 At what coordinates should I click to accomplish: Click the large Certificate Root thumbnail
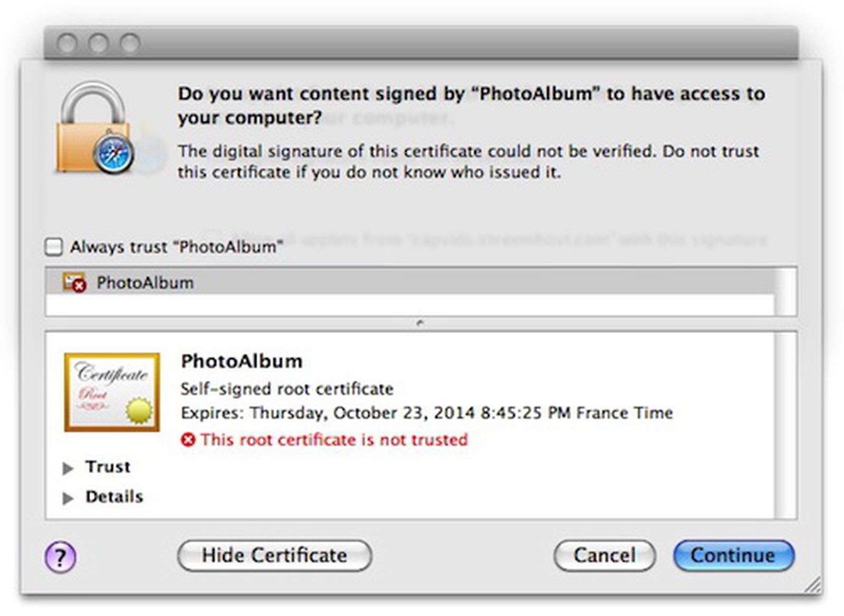coord(112,392)
